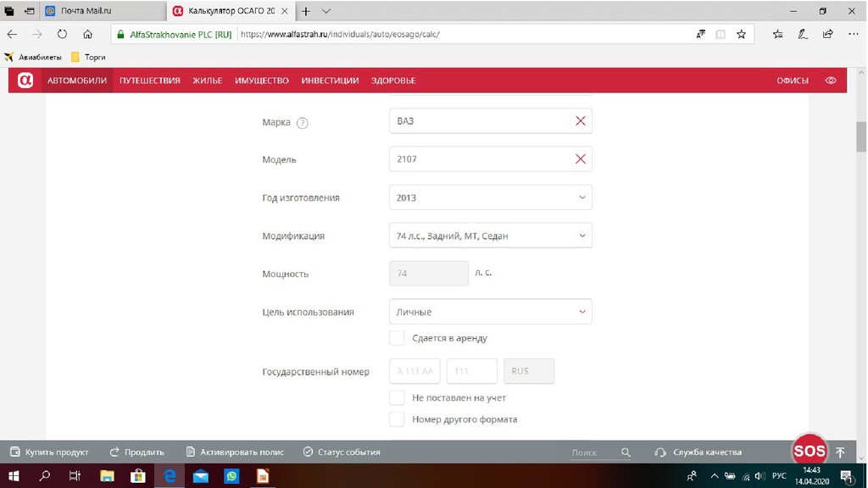This screenshot has height=488, width=868.
Task: Click the browser refresh icon
Action: click(62, 34)
